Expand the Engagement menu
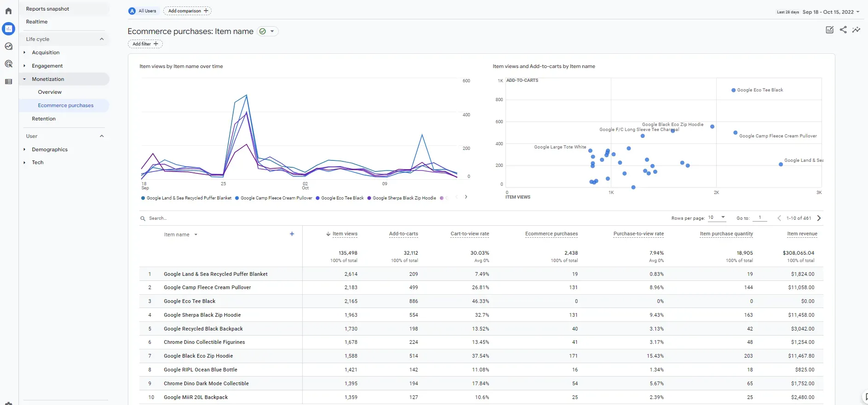The width and height of the screenshot is (868, 405). point(24,66)
